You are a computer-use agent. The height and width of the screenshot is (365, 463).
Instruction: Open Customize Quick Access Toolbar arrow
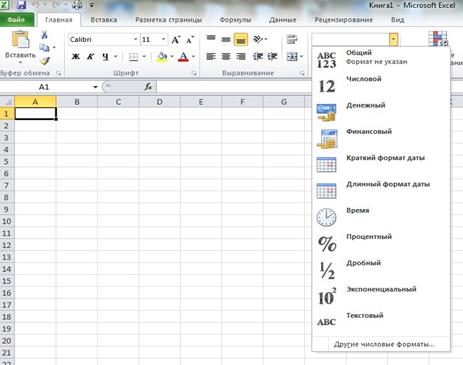(x=91, y=5)
